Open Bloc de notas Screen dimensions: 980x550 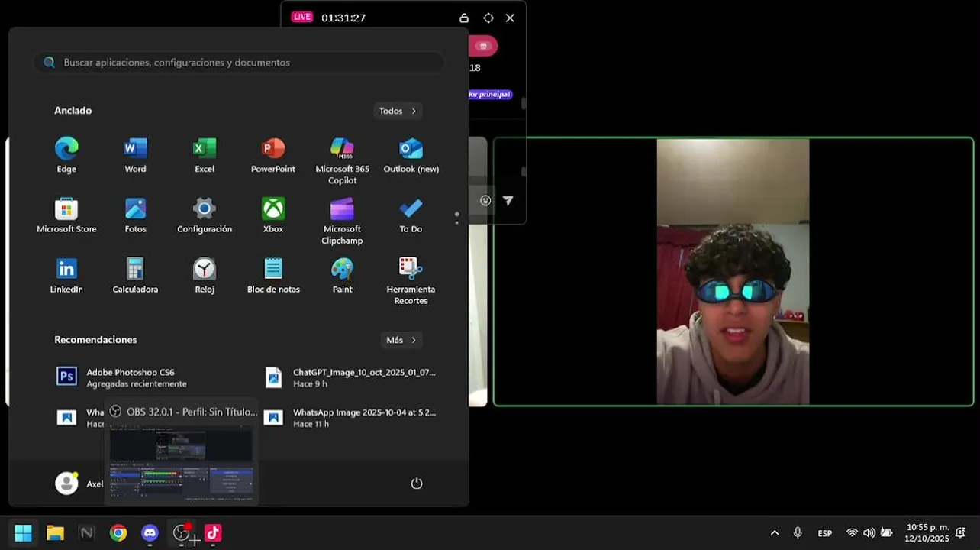273,277
